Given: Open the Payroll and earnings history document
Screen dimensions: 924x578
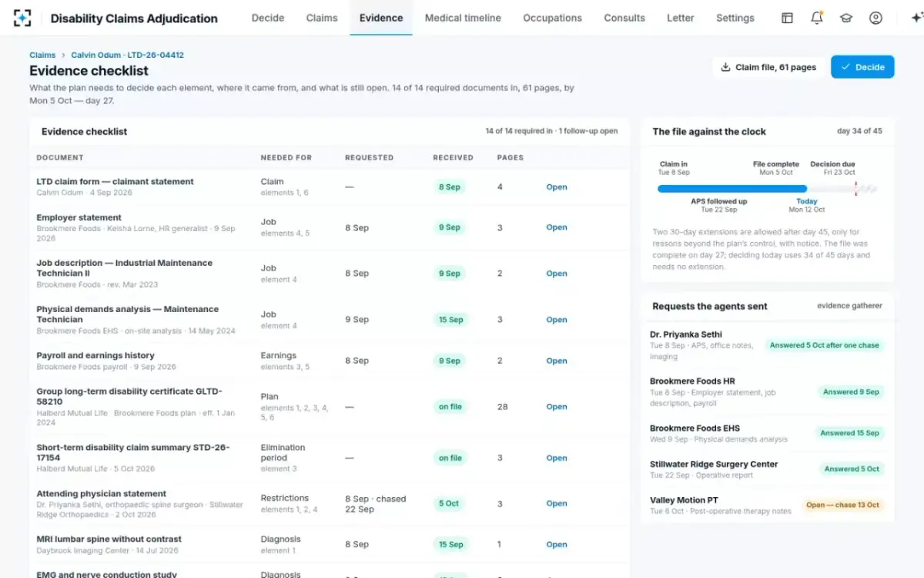Looking at the screenshot, I should coord(557,361).
